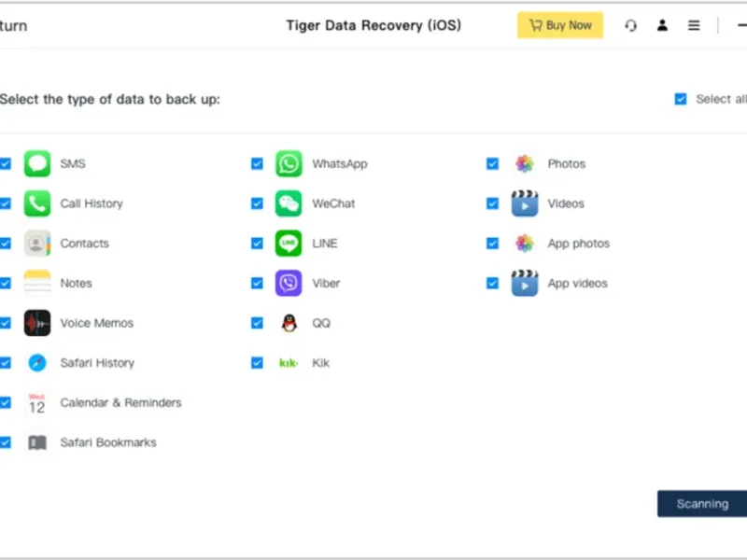Image resolution: width=747 pixels, height=560 pixels.
Task: Uncheck the WhatsApp checkbox
Action: (x=257, y=164)
